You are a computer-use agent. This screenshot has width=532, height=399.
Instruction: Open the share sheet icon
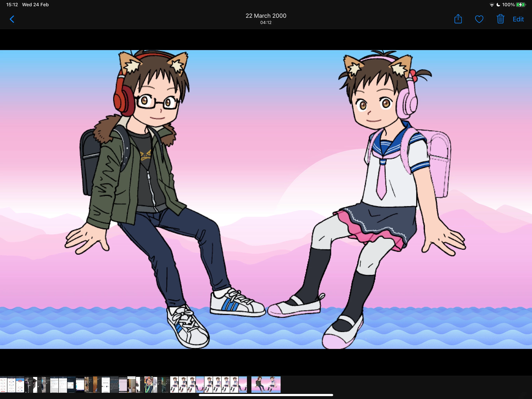click(x=458, y=19)
